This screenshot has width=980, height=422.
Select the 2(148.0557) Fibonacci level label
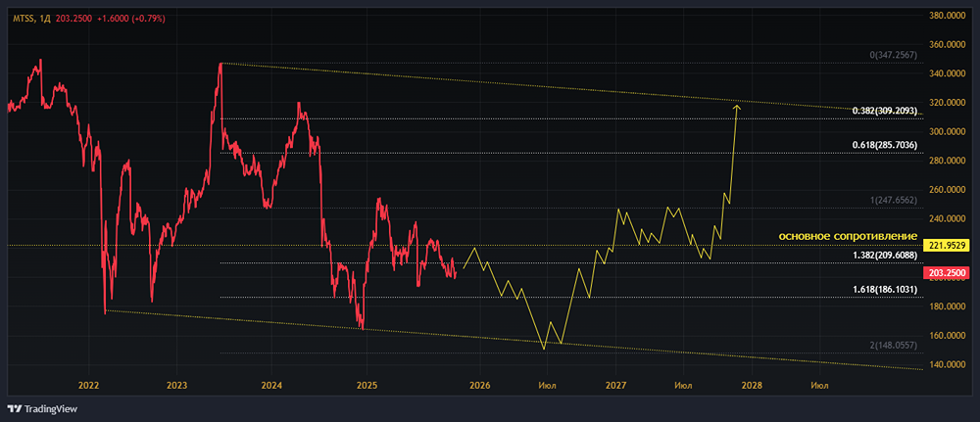pos(893,345)
